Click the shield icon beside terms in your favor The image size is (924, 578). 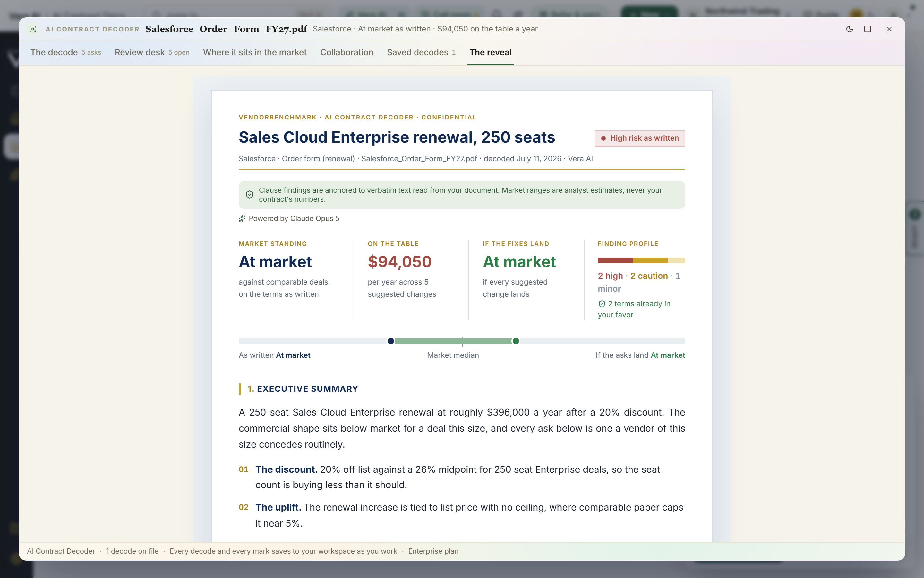point(602,304)
